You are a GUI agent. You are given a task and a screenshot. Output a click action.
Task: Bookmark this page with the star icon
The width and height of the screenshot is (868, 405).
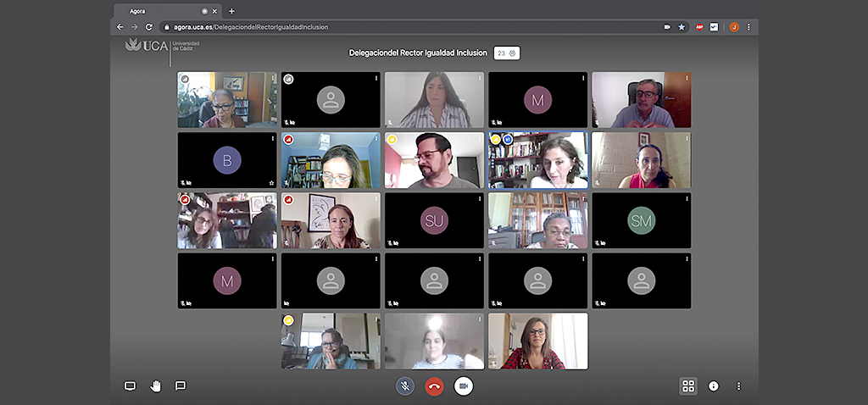tap(682, 27)
